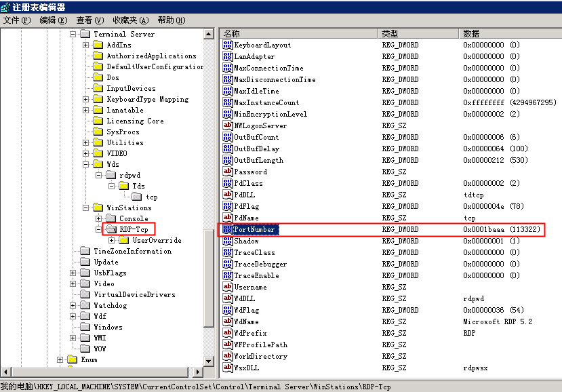
Task: Open the 收藏夹(A) menu
Action: (130, 20)
